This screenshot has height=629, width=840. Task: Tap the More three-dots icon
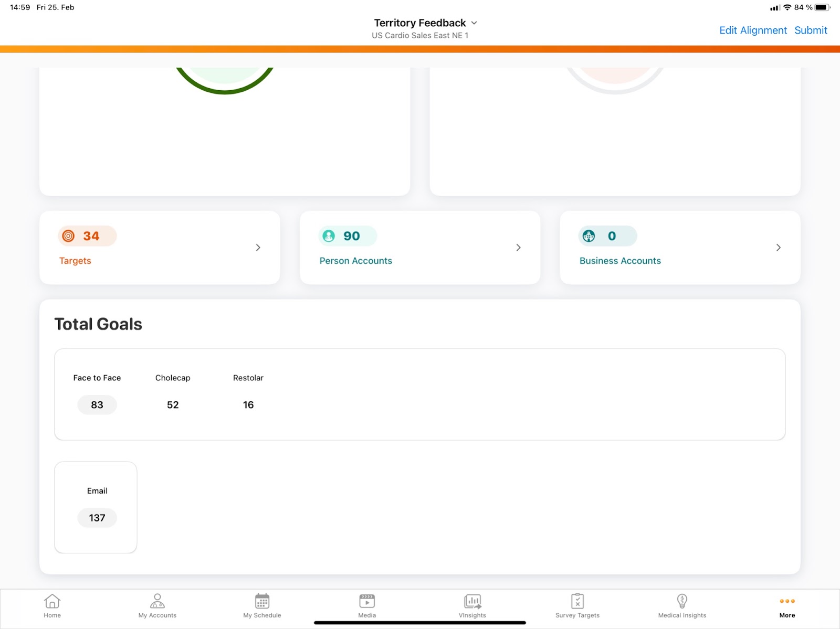787,601
